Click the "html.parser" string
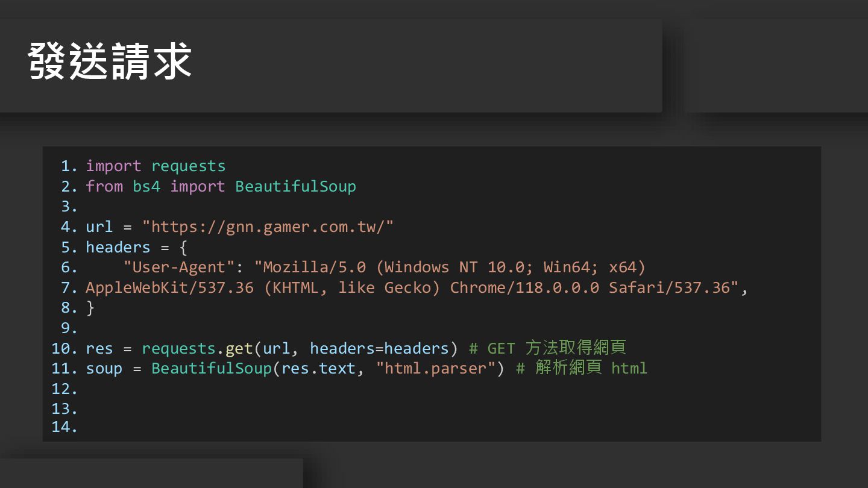Image resolution: width=868 pixels, height=488 pixels. [x=435, y=369]
